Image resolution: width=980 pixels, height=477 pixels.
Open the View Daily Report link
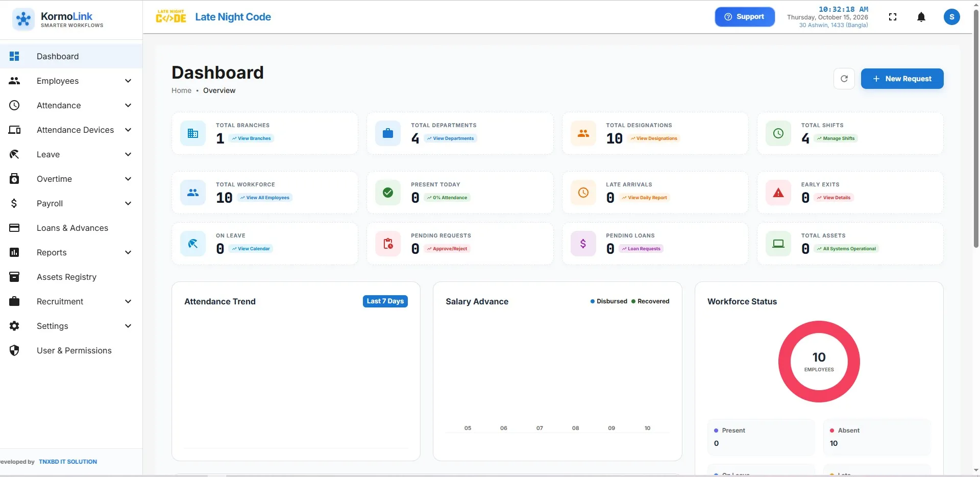(644, 198)
